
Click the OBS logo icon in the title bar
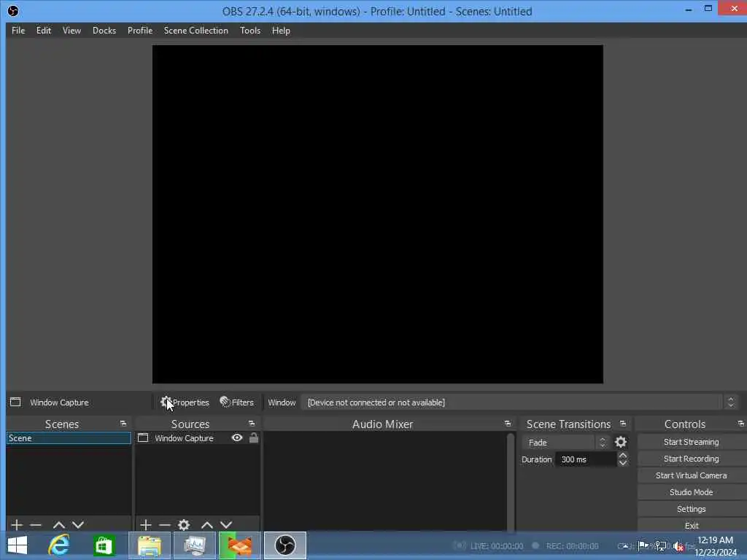coord(13,11)
